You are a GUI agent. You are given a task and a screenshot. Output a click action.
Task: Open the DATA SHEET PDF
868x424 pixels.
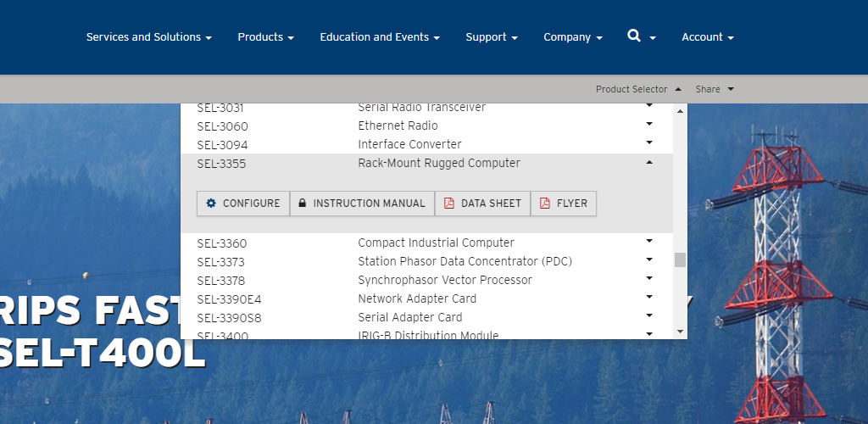point(482,204)
